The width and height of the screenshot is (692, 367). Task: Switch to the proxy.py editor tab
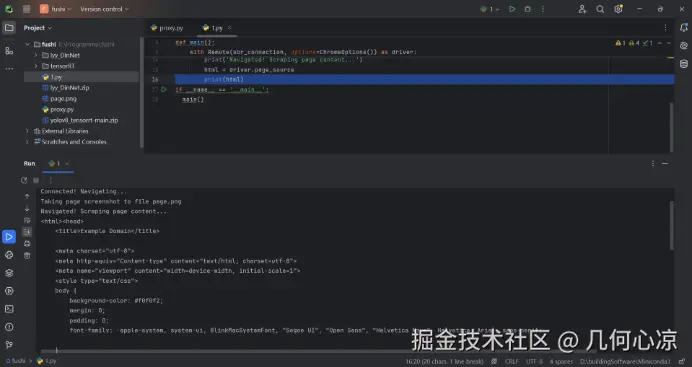click(x=167, y=28)
